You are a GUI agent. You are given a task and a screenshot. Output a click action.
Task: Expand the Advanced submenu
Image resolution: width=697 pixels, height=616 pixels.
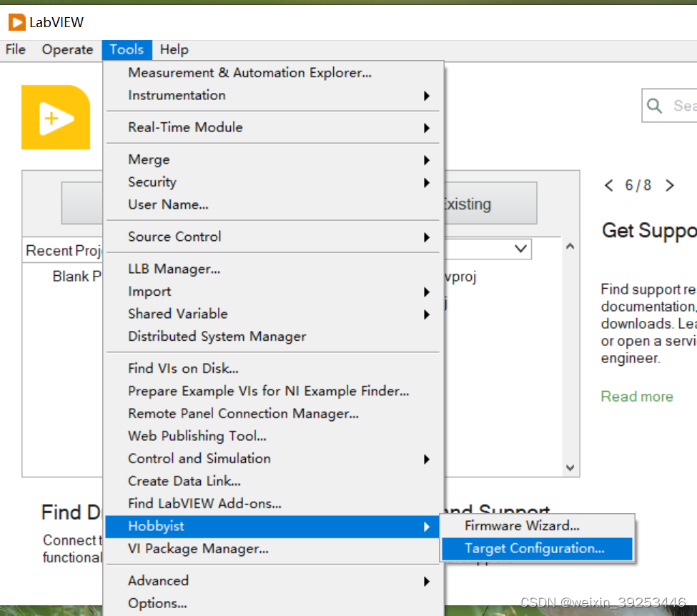[x=272, y=581]
